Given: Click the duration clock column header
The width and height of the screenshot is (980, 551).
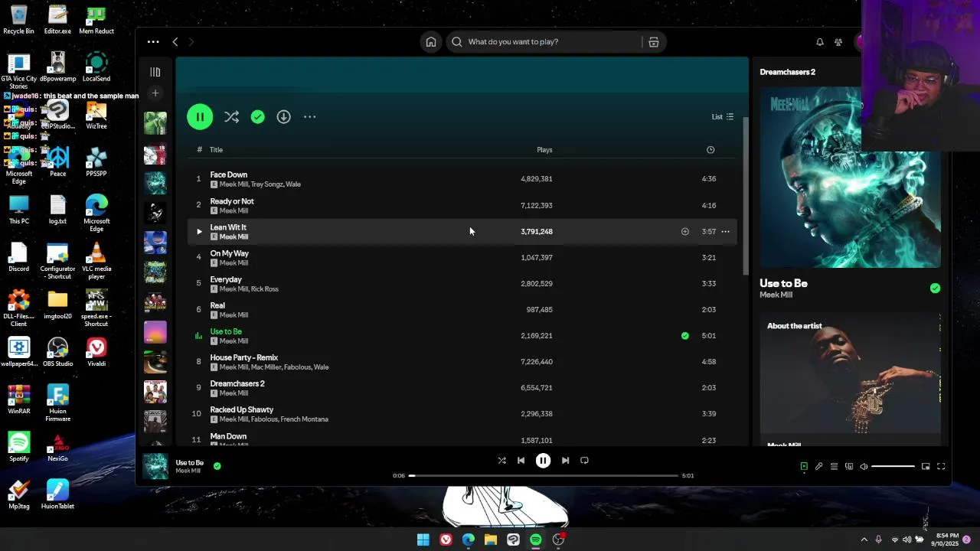Looking at the screenshot, I should 710,150.
